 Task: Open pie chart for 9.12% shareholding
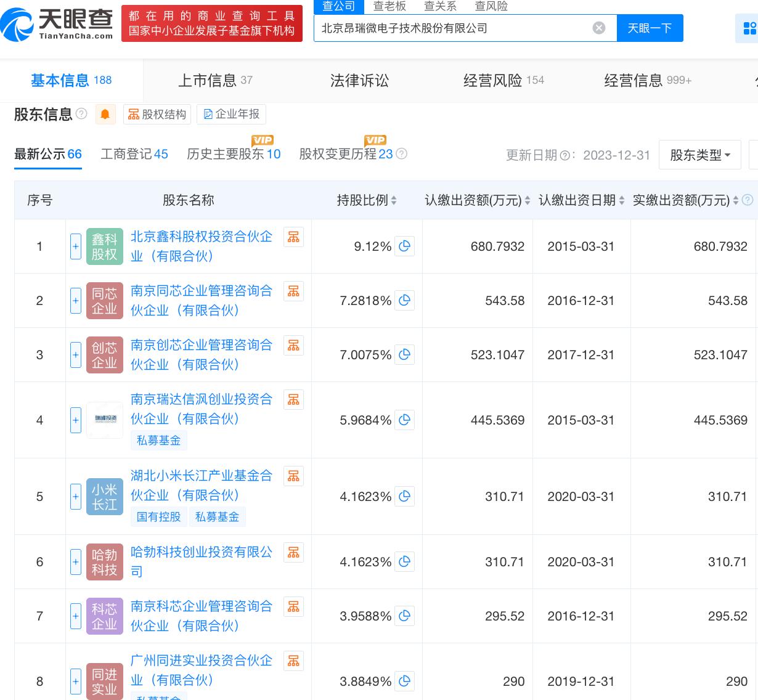click(x=404, y=246)
